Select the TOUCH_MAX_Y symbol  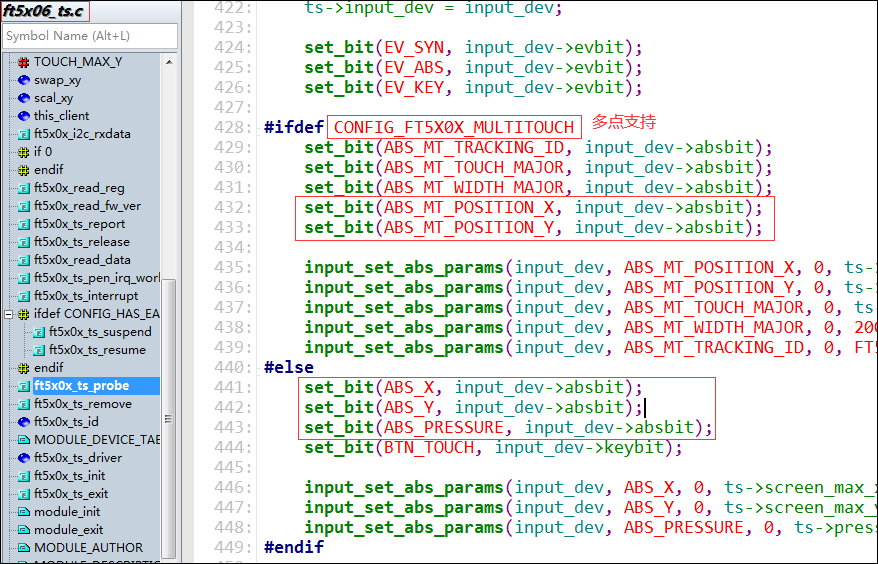click(78, 62)
